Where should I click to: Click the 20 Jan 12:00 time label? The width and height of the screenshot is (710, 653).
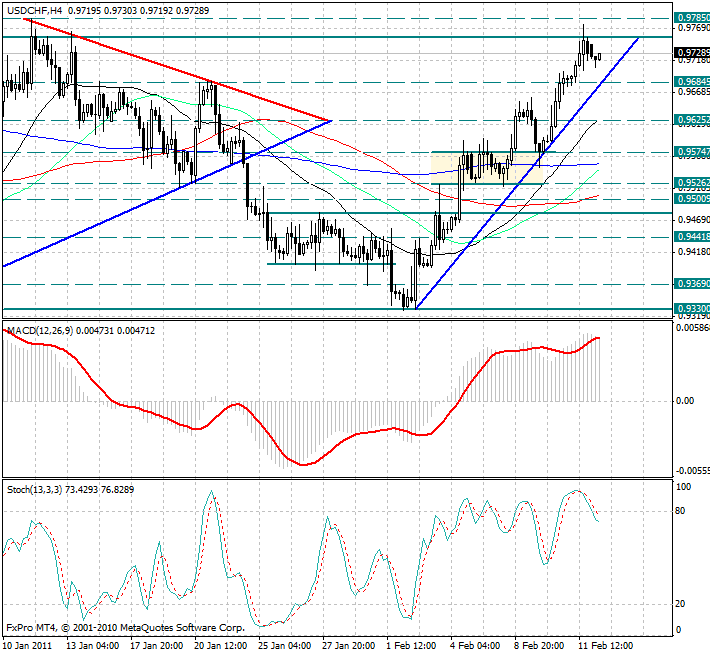[221, 646]
